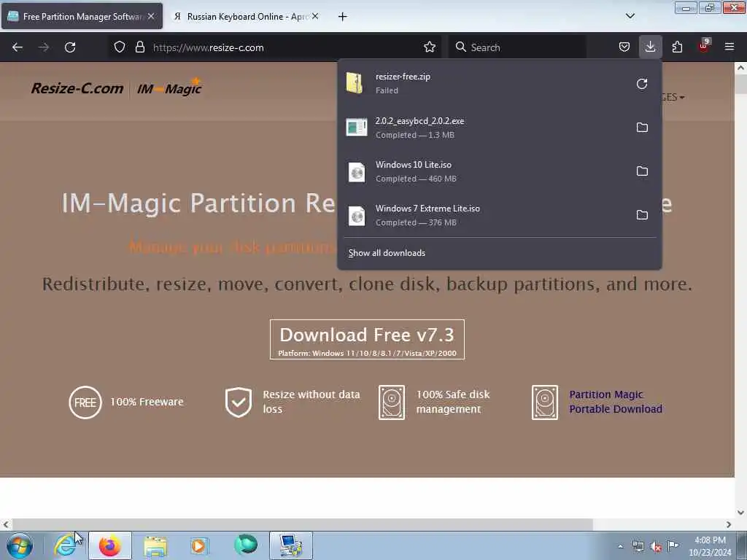
Task: Open the Extensions puzzle icon
Action: [677, 47]
